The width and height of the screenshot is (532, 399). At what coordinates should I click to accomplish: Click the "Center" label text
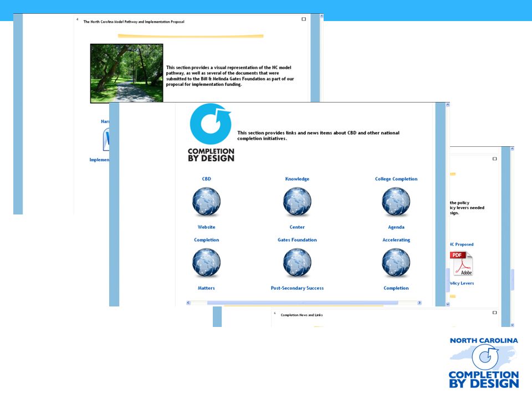pyautogui.click(x=297, y=227)
